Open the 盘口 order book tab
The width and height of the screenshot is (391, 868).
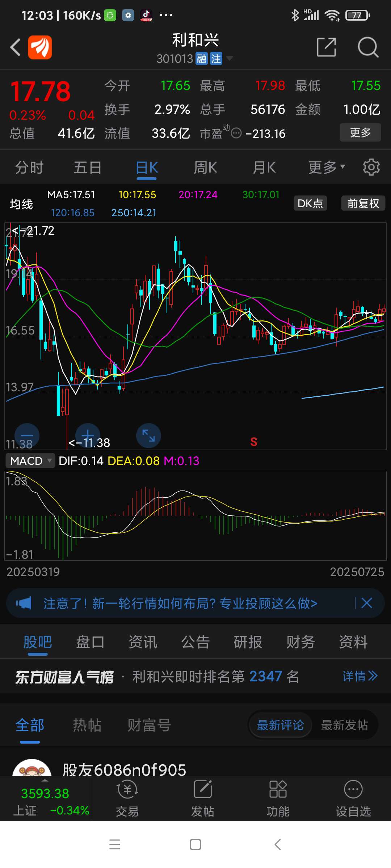coord(90,642)
